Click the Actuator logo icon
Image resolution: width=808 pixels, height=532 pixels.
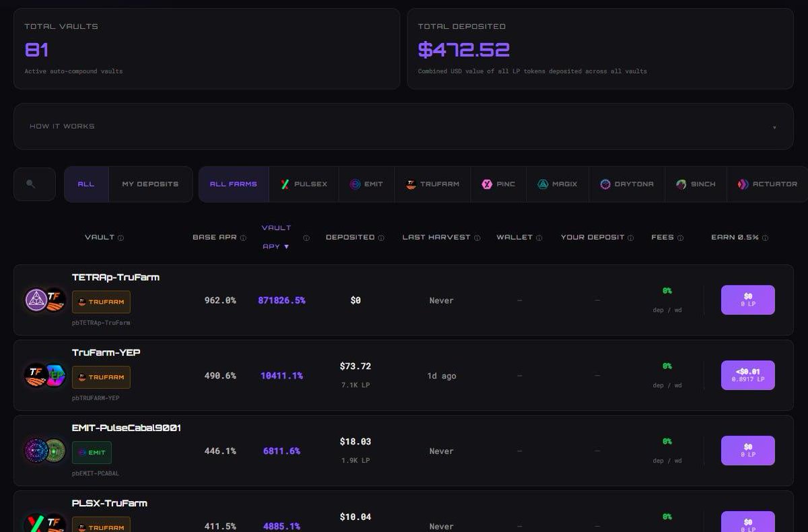[743, 184]
